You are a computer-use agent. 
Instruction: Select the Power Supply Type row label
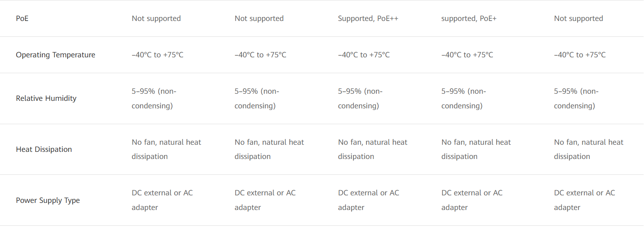[48, 201]
